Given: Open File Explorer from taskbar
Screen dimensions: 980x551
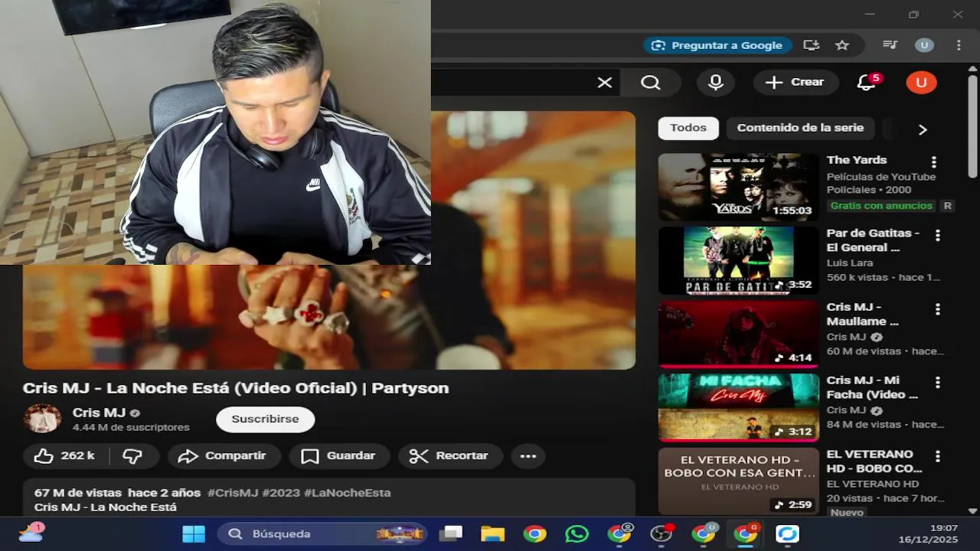Looking at the screenshot, I should coord(493,533).
